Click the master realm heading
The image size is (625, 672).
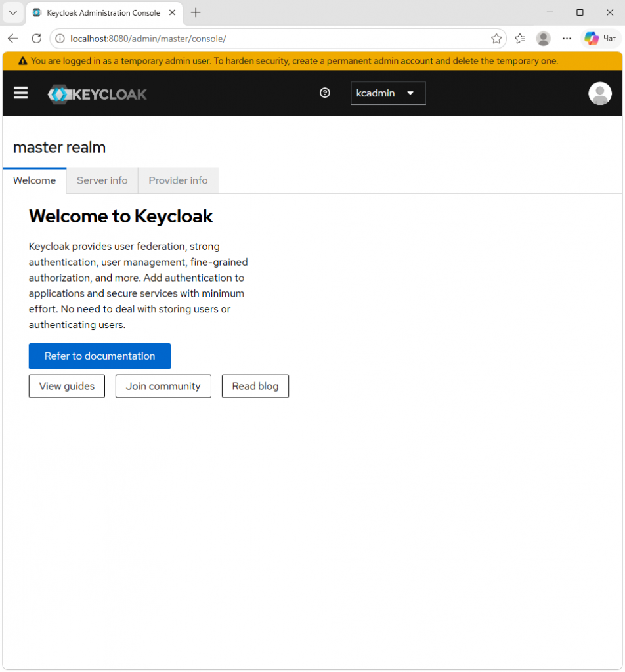[59, 147]
